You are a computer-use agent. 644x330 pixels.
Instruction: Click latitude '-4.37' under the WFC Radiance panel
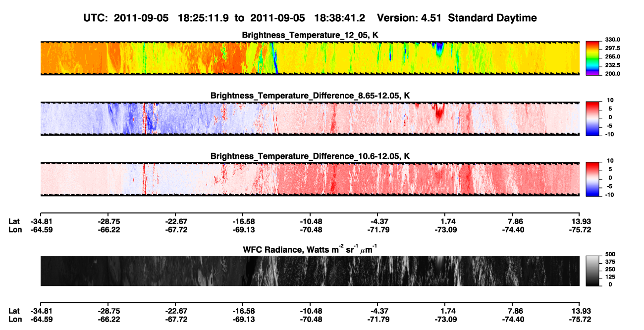tap(378, 311)
